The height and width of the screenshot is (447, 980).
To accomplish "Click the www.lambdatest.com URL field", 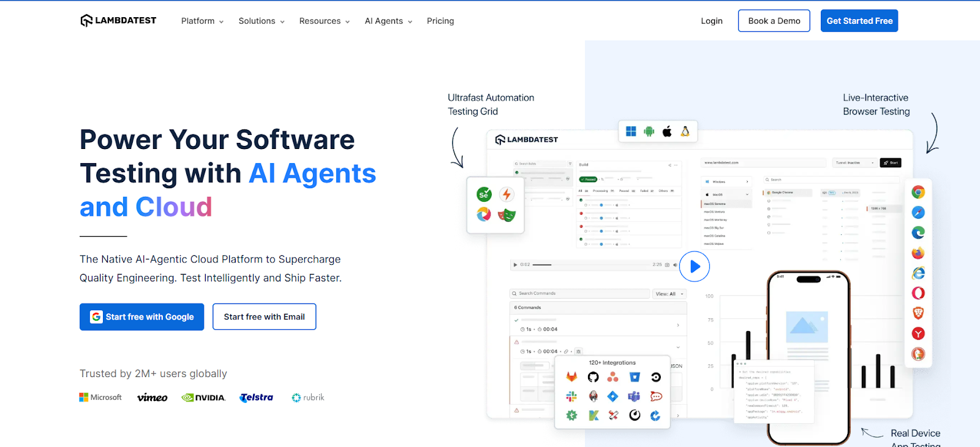I will pos(764,162).
